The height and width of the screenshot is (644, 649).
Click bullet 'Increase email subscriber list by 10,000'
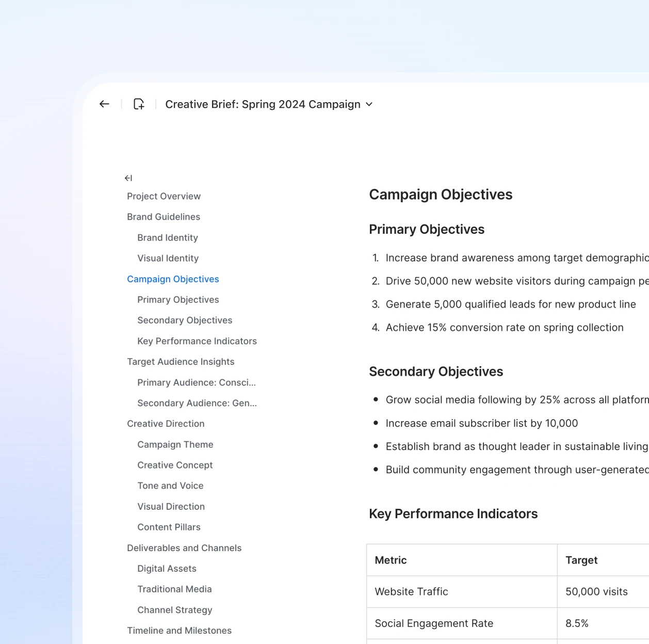(x=482, y=423)
